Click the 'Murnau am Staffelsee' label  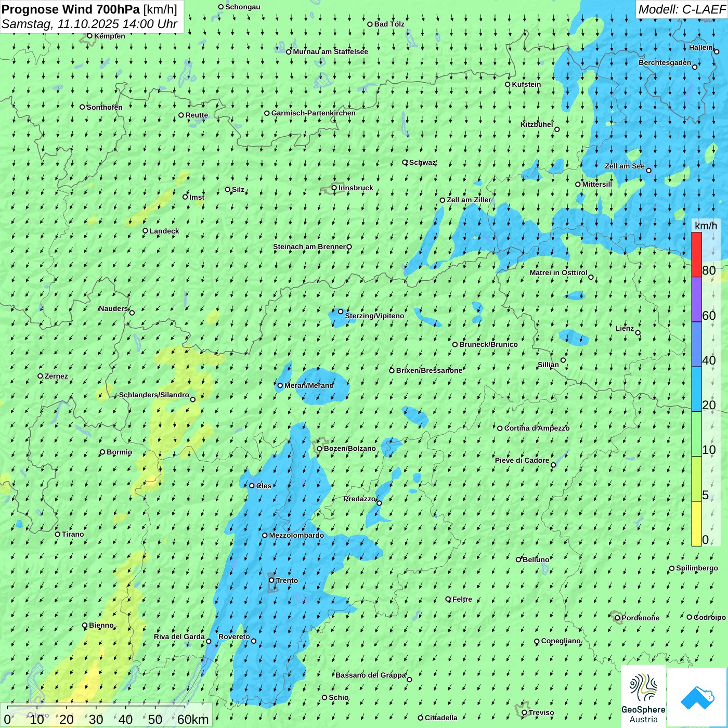(331, 51)
